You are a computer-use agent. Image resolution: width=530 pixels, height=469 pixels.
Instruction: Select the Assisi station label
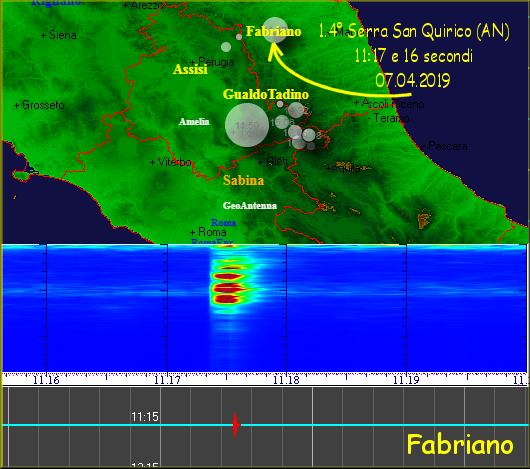pyautogui.click(x=190, y=70)
